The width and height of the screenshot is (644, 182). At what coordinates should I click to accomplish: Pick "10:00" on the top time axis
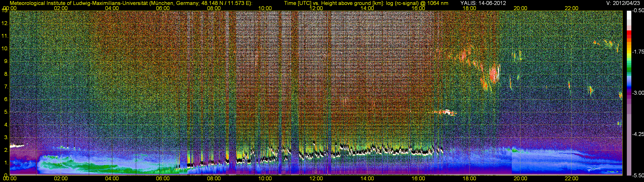265,8
